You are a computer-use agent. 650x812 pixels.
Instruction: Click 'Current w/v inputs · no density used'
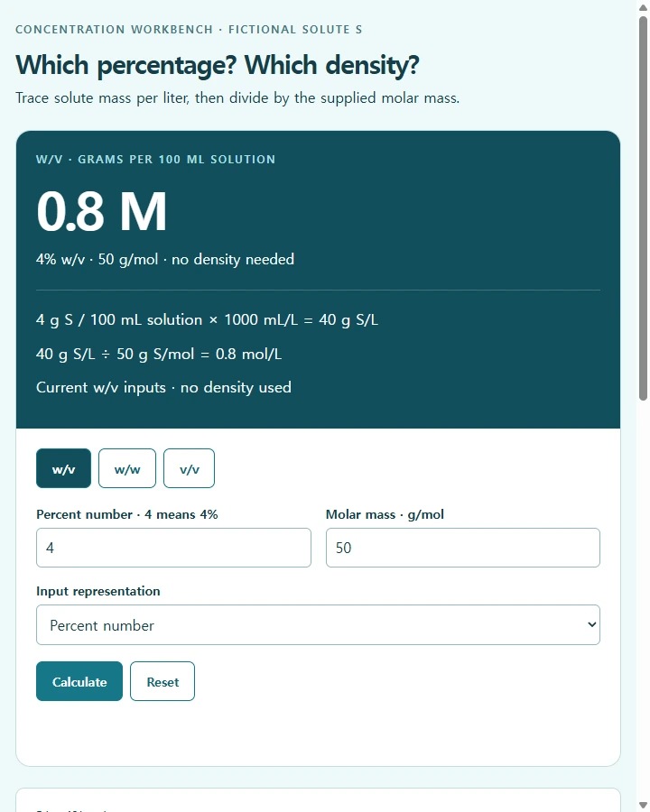[163, 387]
